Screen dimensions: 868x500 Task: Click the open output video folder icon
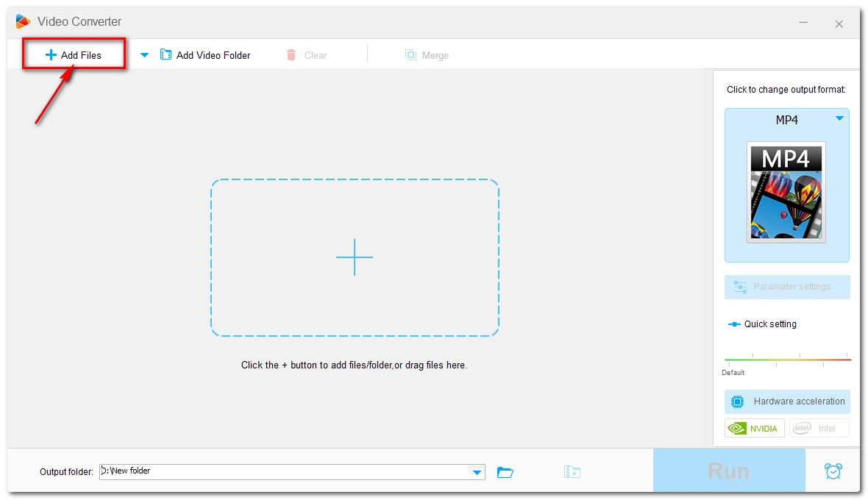tap(572, 472)
